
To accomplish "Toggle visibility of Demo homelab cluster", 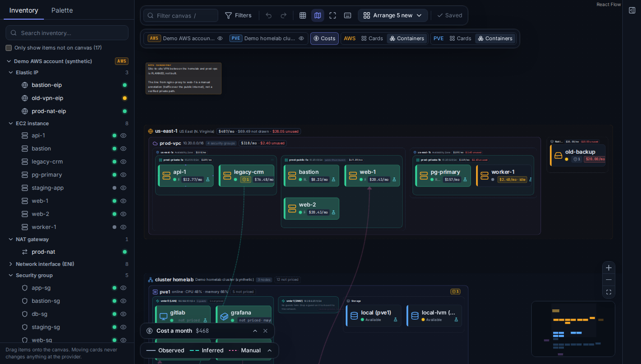I will (301, 38).
